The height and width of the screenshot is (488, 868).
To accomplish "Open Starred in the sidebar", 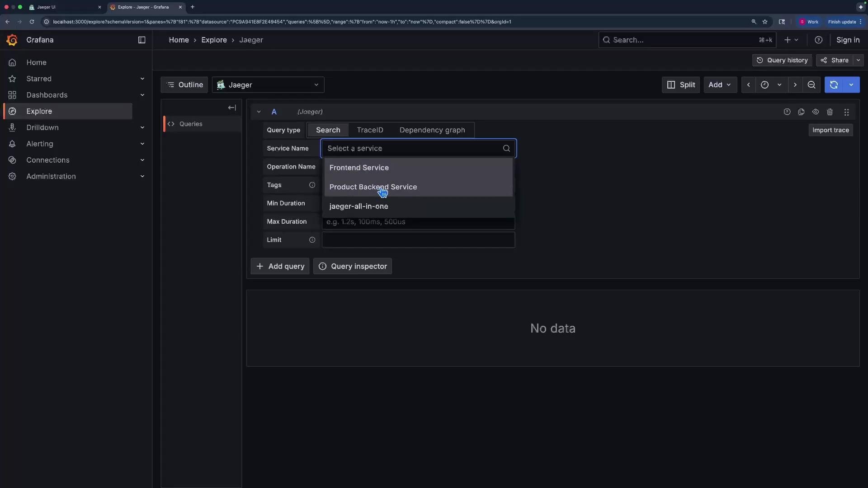I will pos(39,79).
